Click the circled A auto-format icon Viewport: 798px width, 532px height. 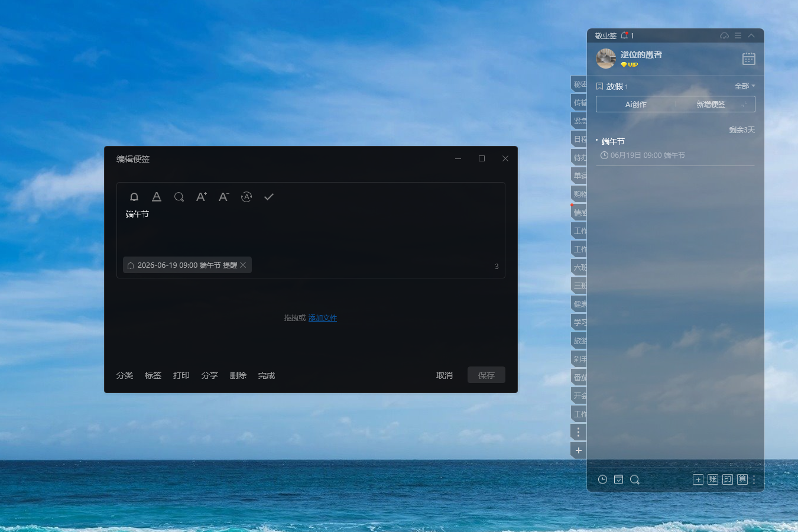(246, 197)
